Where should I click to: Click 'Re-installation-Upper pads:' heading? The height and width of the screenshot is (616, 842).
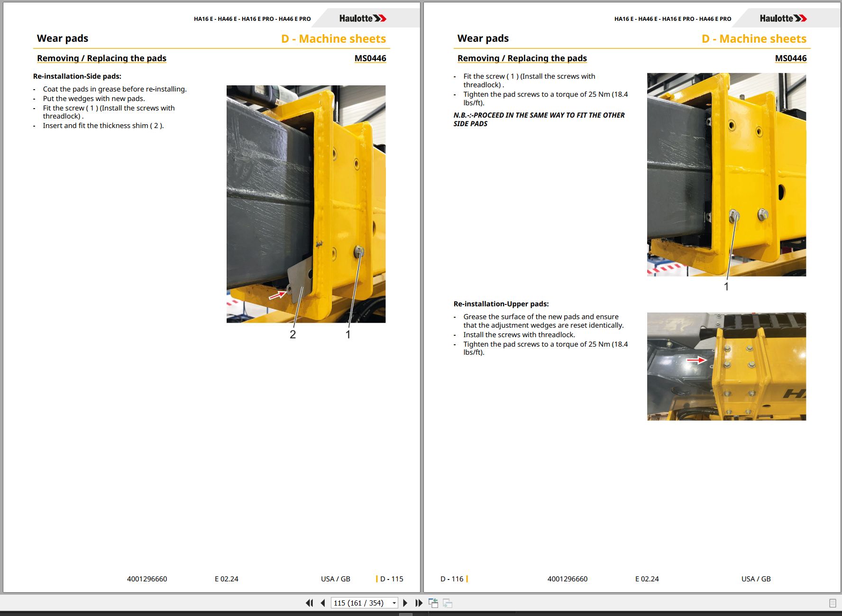click(501, 304)
